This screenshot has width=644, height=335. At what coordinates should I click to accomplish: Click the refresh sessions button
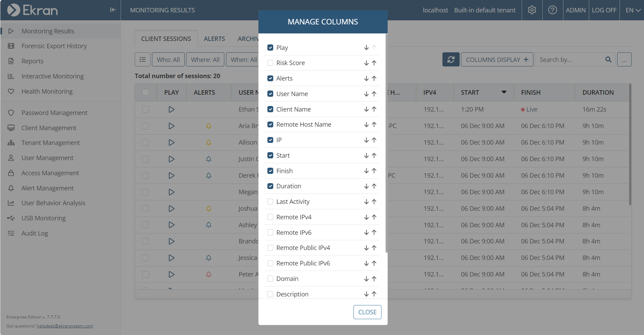pyautogui.click(x=451, y=60)
